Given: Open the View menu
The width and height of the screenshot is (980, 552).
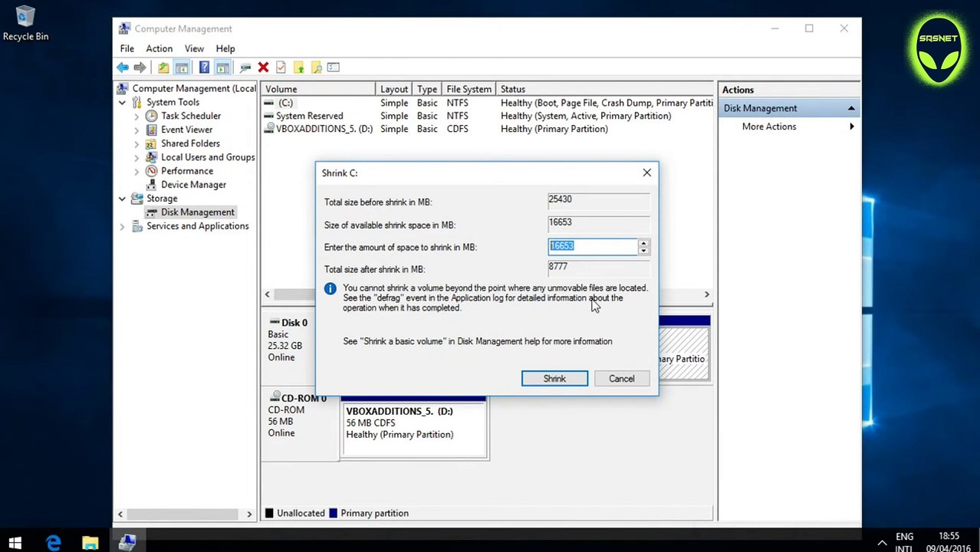Looking at the screenshot, I should click(194, 48).
